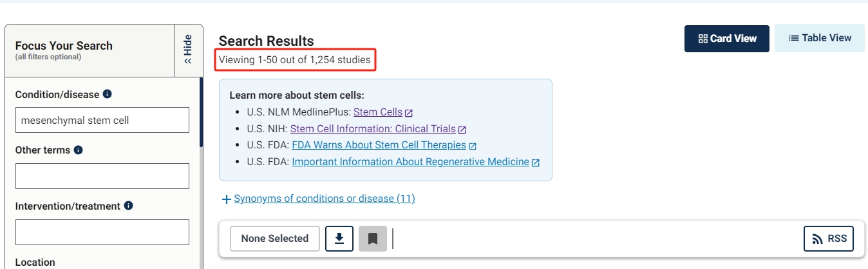
Task: Open the None Selected dropdown
Action: 275,239
